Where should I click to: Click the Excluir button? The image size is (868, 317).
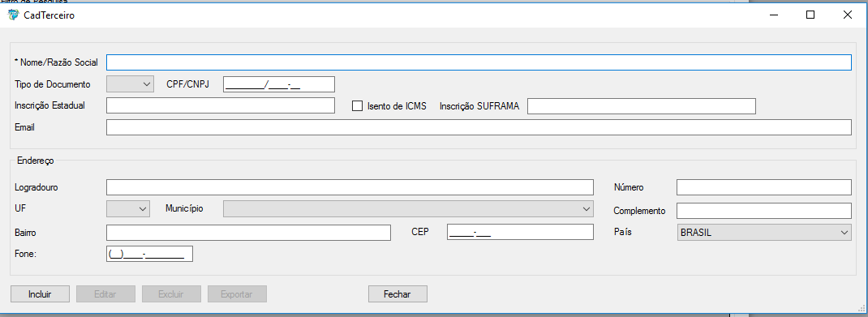[171, 293]
